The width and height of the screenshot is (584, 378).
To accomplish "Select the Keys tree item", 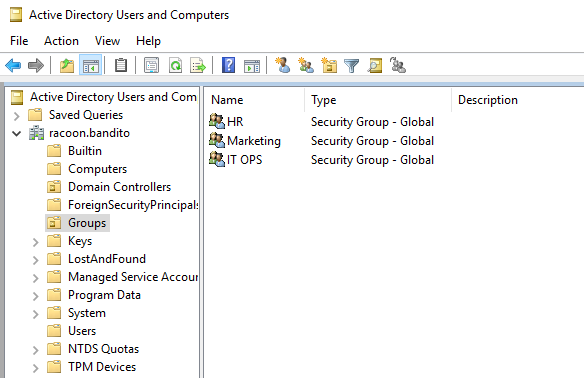I will pos(80,241).
